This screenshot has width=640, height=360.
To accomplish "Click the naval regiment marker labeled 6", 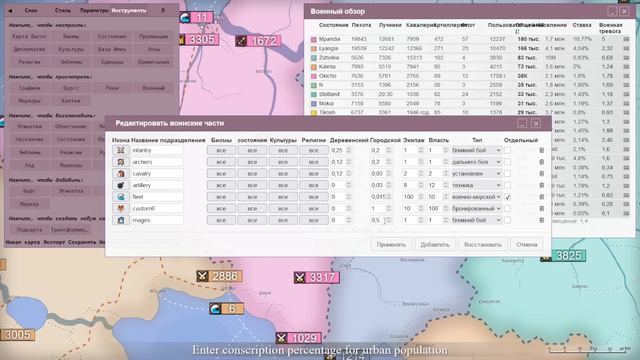I will [227, 309].
